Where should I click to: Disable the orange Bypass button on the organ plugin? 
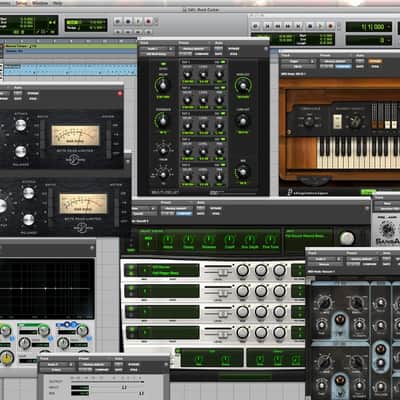coord(375,61)
